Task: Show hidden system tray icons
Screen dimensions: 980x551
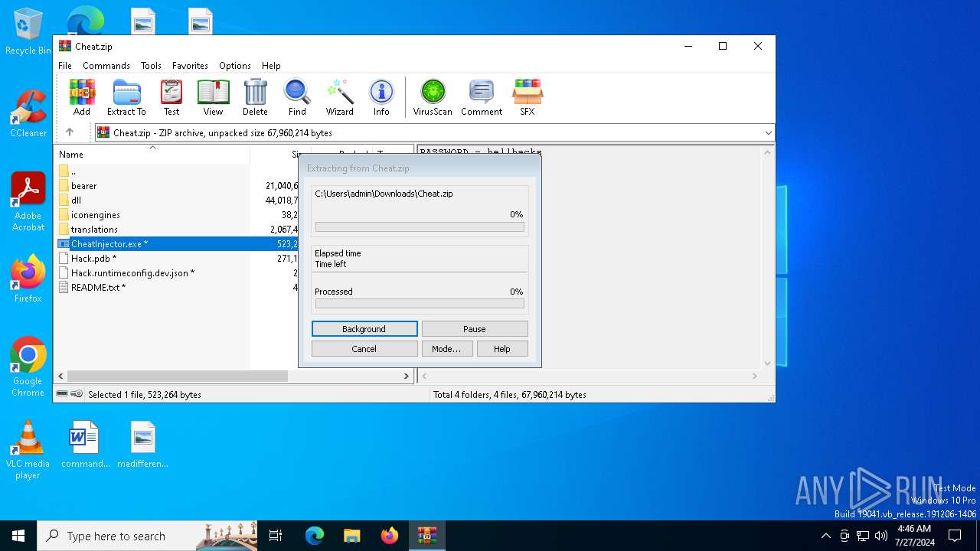Action: tap(825, 536)
